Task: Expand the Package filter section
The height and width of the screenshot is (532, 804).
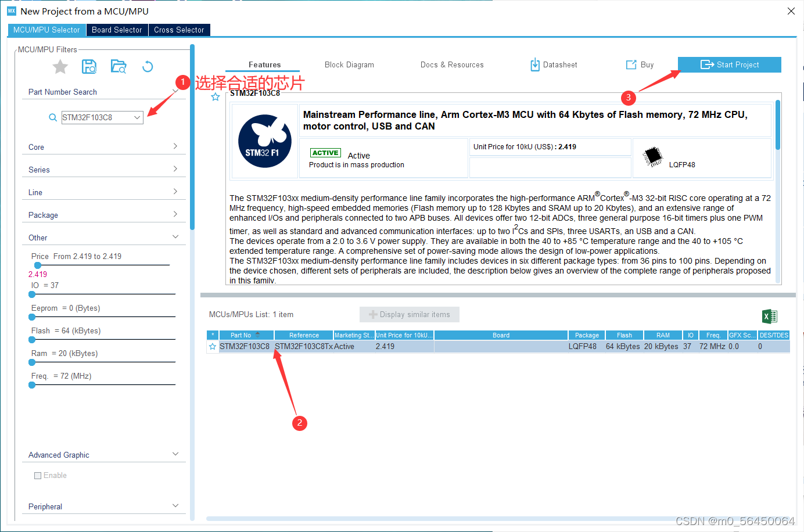Action: click(x=175, y=214)
